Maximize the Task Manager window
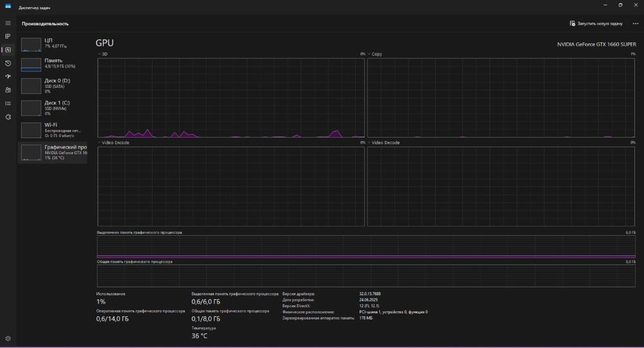 pos(620,5)
